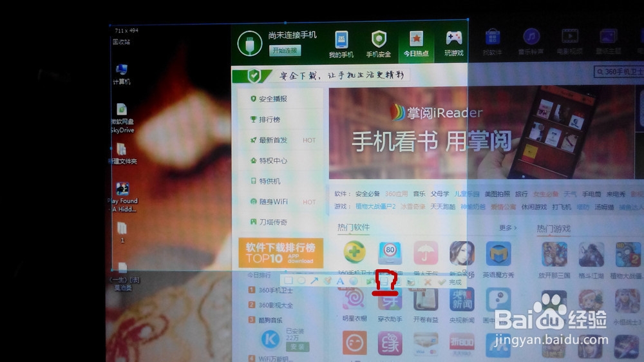
Task: Click 更多 beside 热门软件
Action: point(507,227)
